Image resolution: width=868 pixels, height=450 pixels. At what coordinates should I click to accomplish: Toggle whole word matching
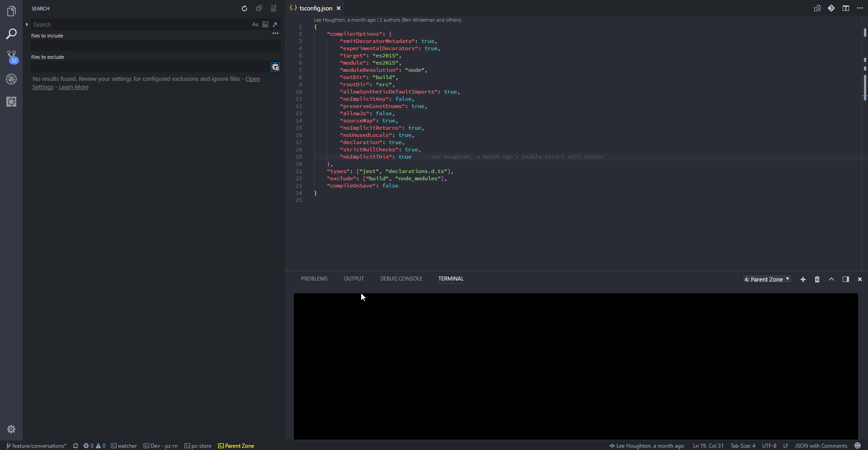[265, 24]
